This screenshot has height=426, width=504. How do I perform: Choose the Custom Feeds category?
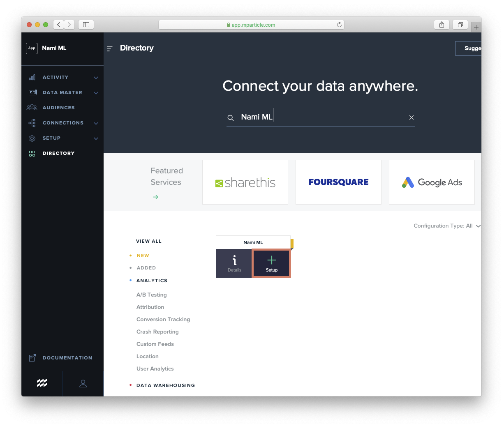coord(155,344)
